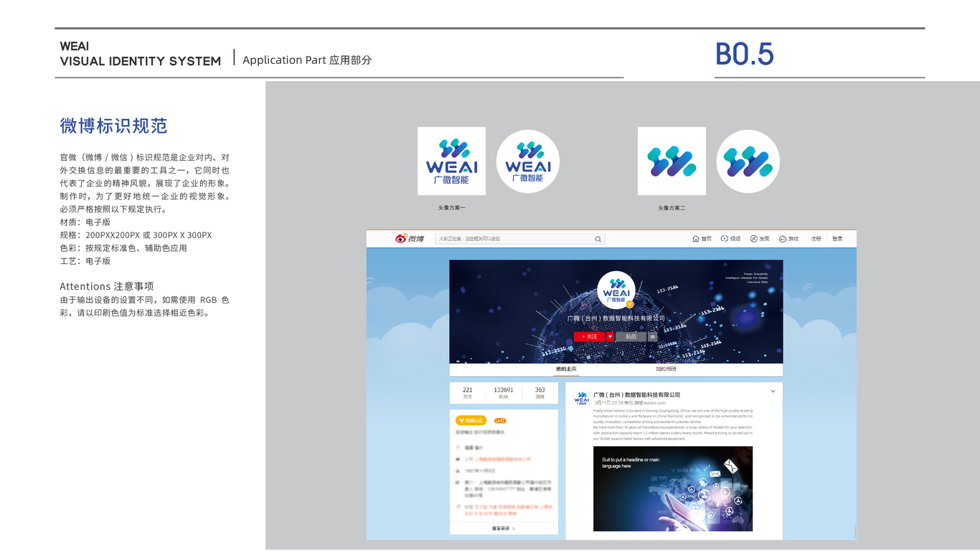Click square symbol-only avatar option two

coord(672,161)
